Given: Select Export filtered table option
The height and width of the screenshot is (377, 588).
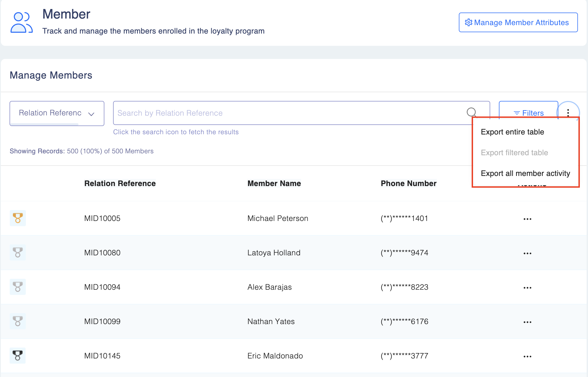Looking at the screenshot, I should coord(514,153).
